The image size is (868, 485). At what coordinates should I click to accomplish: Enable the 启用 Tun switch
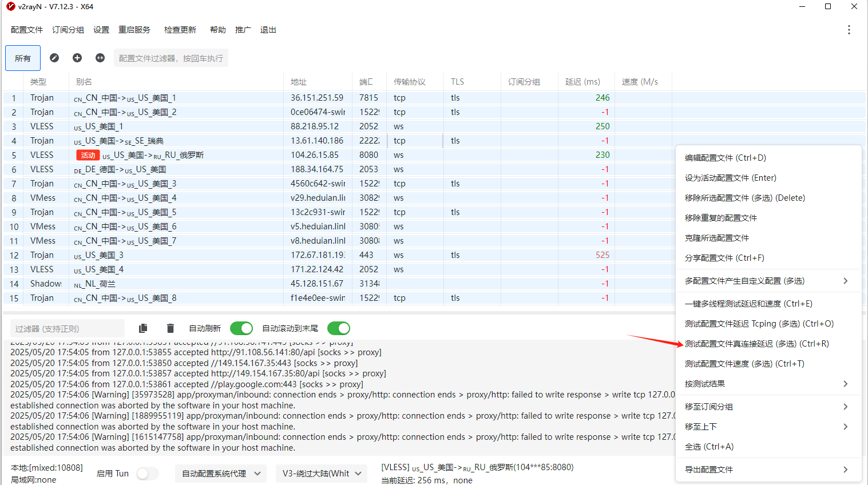click(148, 474)
